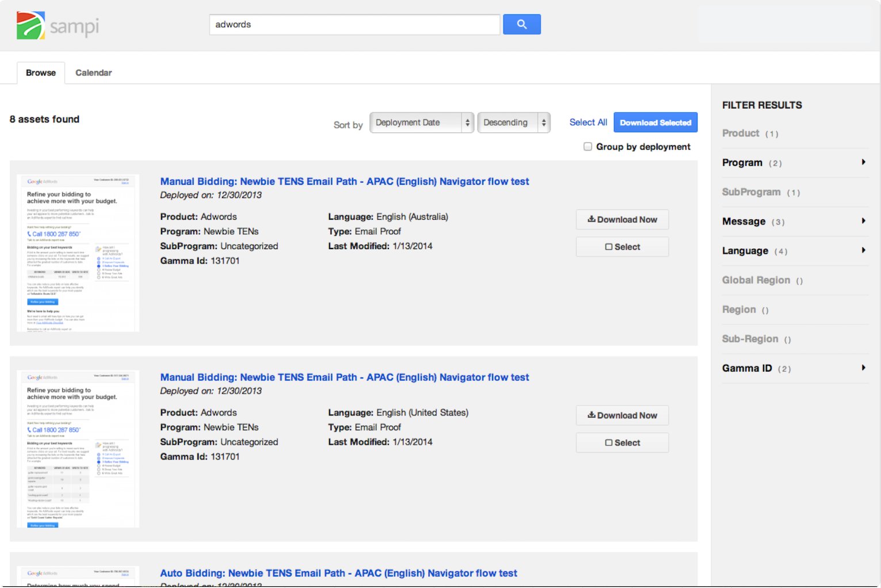The height and width of the screenshot is (588, 881).
Task: Click the checkbox icon inside the first Select button
Action: pyautogui.click(x=609, y=246)
